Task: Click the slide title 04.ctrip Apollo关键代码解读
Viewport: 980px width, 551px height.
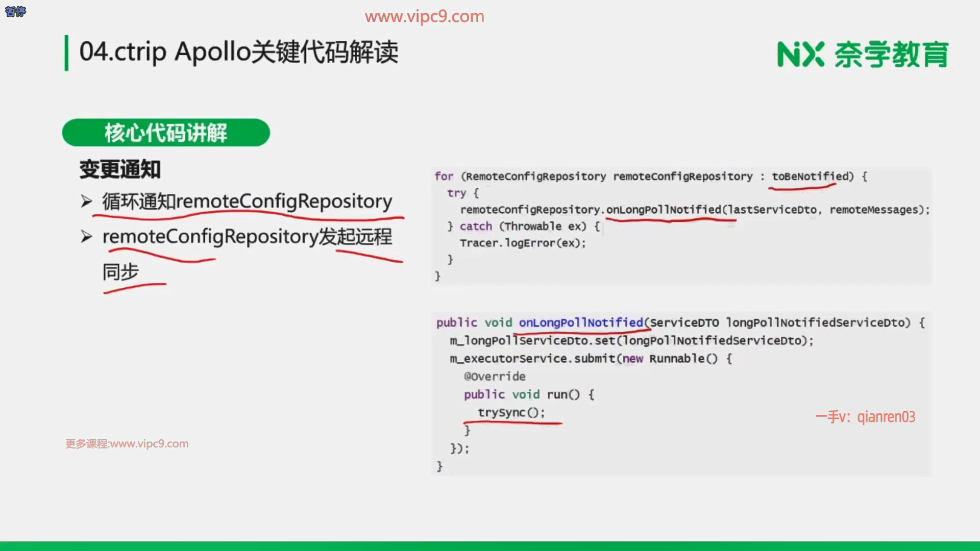Action: coord(238,52)
